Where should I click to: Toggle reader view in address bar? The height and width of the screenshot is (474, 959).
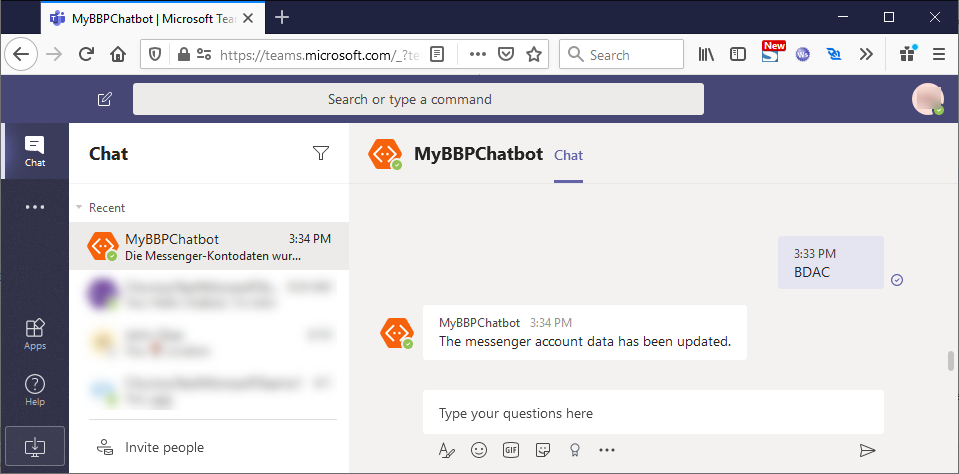tap(437, 54)
